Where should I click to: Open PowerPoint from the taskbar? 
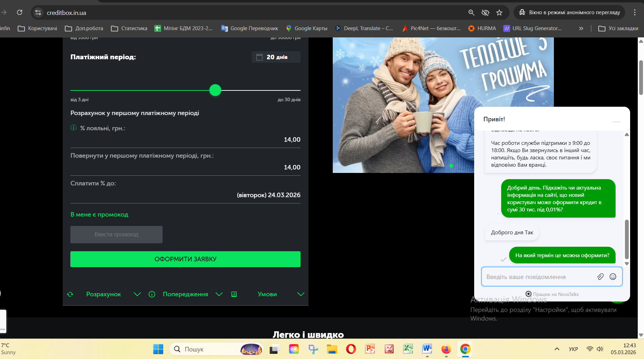pos(370,349)
